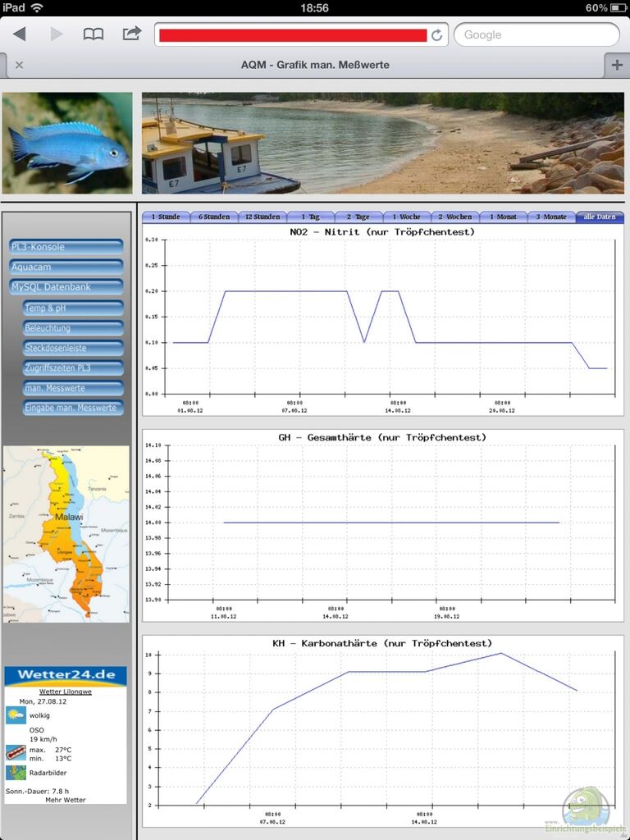This screenshot has width=630, height=840.
Task: Close the AQM tab with the X
Action: click(x=19, y=65)
